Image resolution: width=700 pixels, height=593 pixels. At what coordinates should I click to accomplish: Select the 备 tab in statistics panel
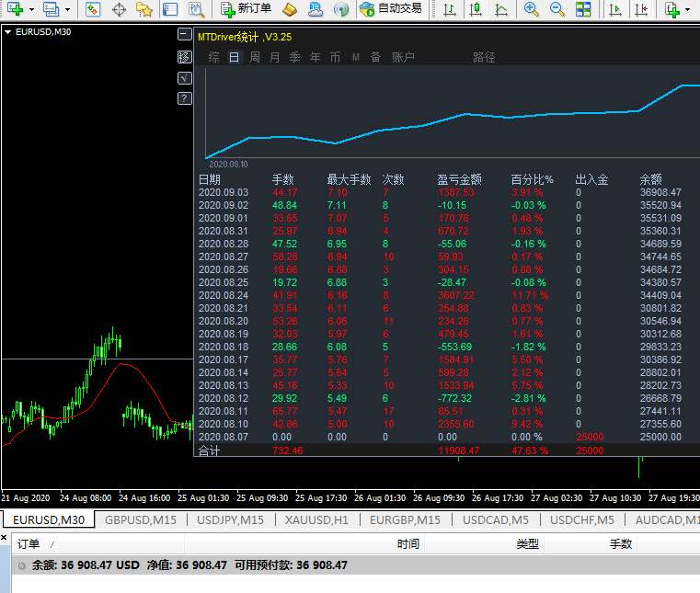coord(376,57)
